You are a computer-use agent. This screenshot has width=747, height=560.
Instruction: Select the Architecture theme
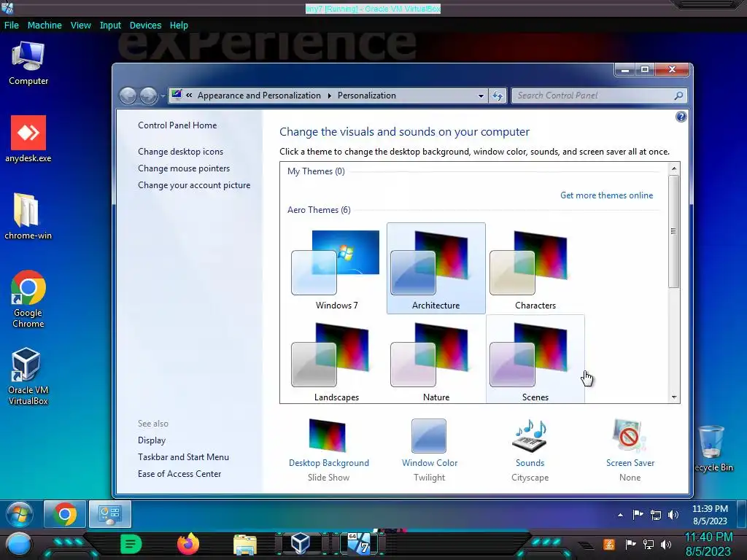tap(436, 268)
